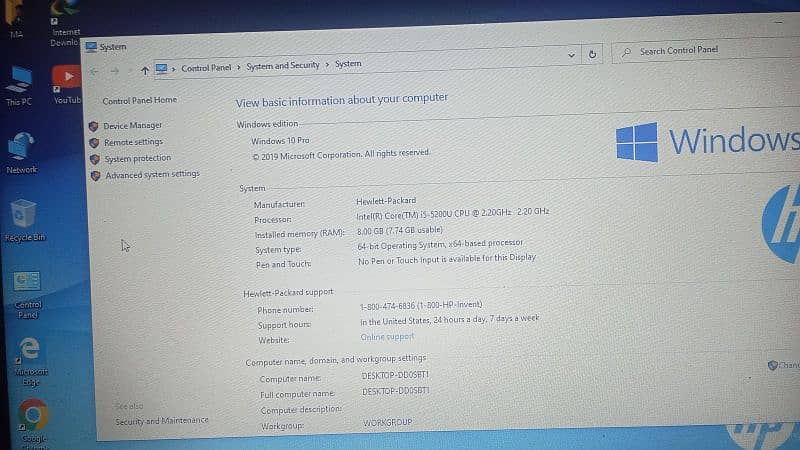Select Control Panel breadcrumb in address bar
The height and width of the screenshot is (450, 800).
click(x=206, y=68)
